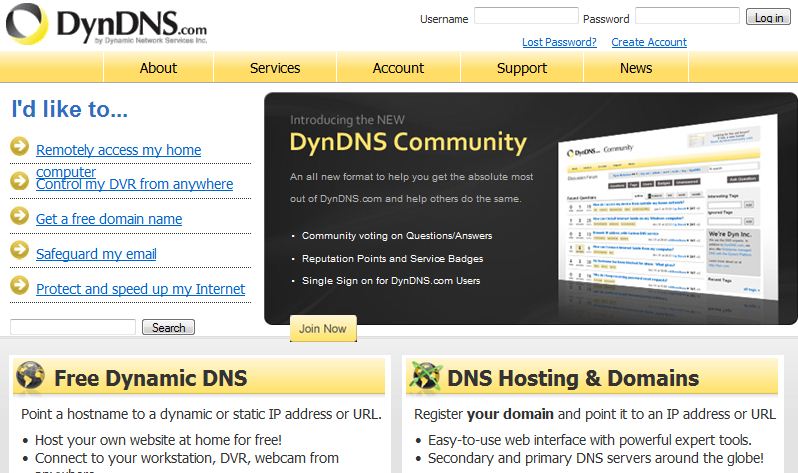Image resolution: width=798 pixels, height=473 pixels.
Task: Click the Search button
Action: [x=168, y=327]
